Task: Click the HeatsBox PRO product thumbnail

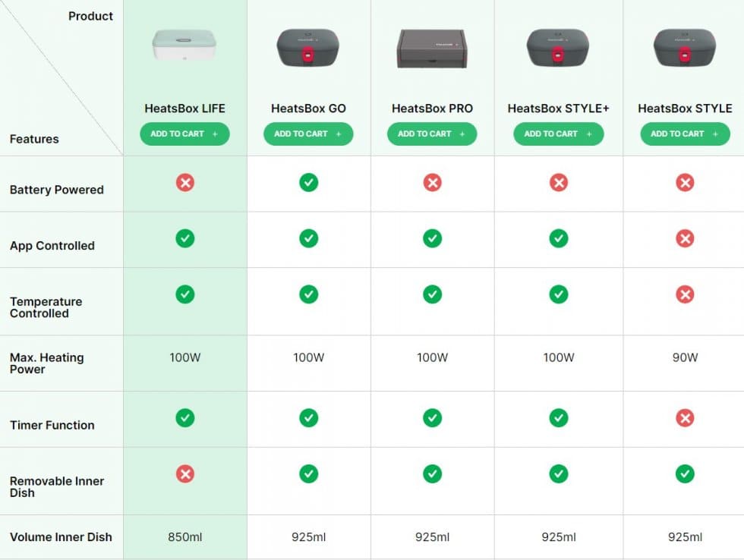Action: point(432,49)
